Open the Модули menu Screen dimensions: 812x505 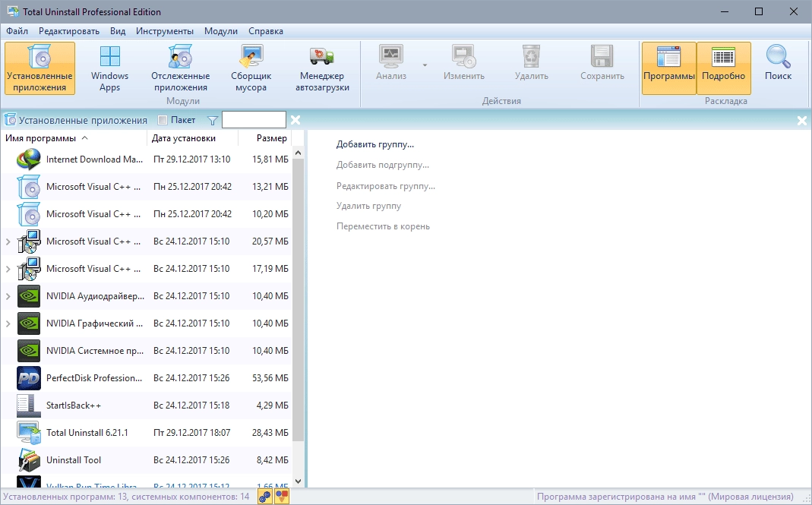click(220, 31)
